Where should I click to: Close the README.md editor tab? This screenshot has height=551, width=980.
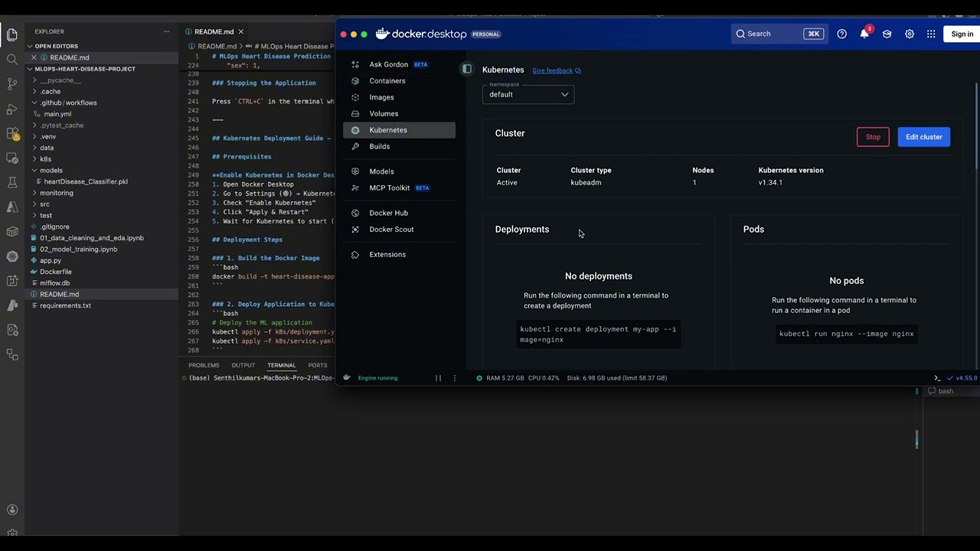click(240, 31)
